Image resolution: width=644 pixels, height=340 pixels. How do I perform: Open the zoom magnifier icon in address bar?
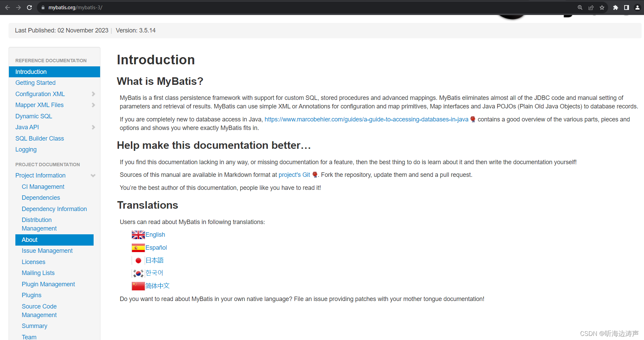pyautogui.click(x=580, y=8)
